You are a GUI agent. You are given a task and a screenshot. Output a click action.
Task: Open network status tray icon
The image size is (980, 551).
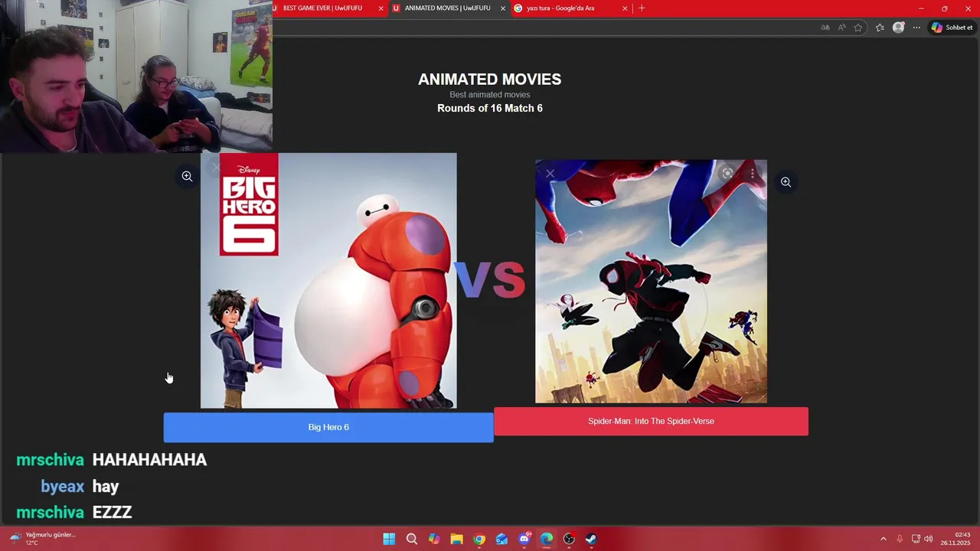click(x=916, y=539)
